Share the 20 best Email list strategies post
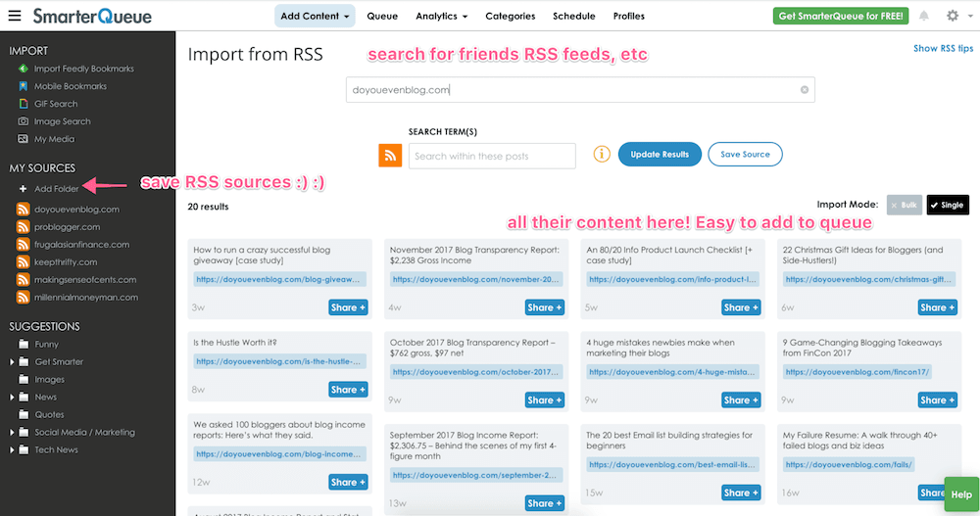 click(741, 493)
